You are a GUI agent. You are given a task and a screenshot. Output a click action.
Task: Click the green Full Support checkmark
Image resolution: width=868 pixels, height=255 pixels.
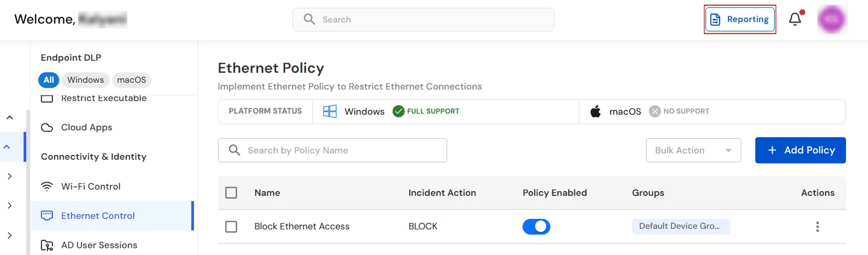(398, 111)
